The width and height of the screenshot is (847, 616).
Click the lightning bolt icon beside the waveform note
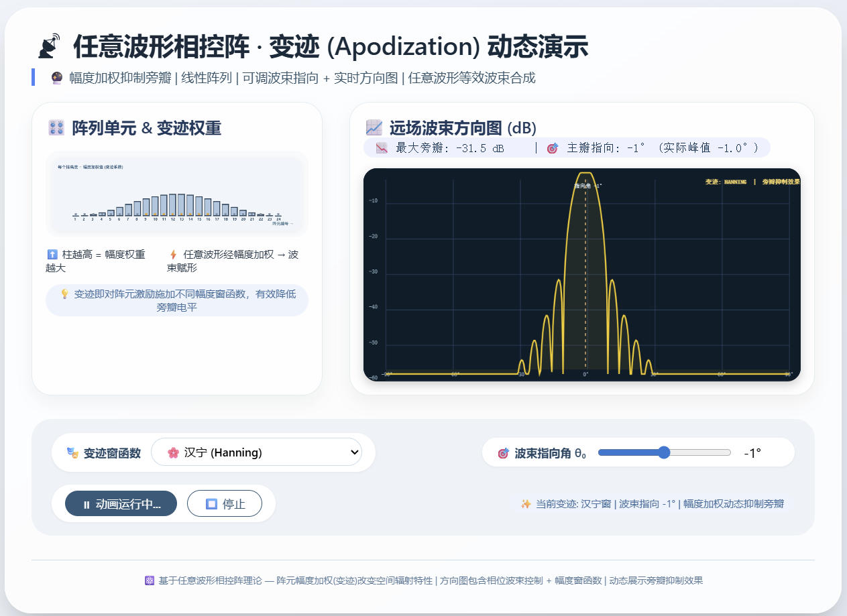pyautogui.click(x=174, y=255)
